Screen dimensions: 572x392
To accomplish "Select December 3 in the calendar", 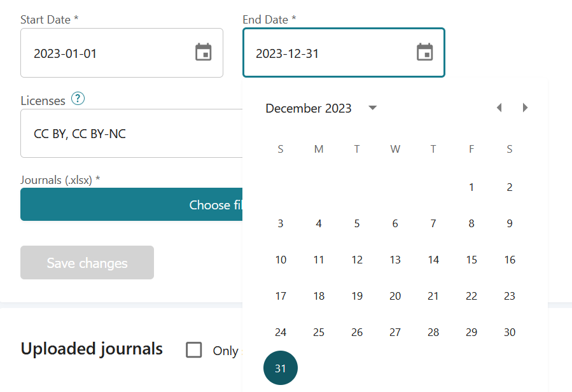I will coord(281,223).
